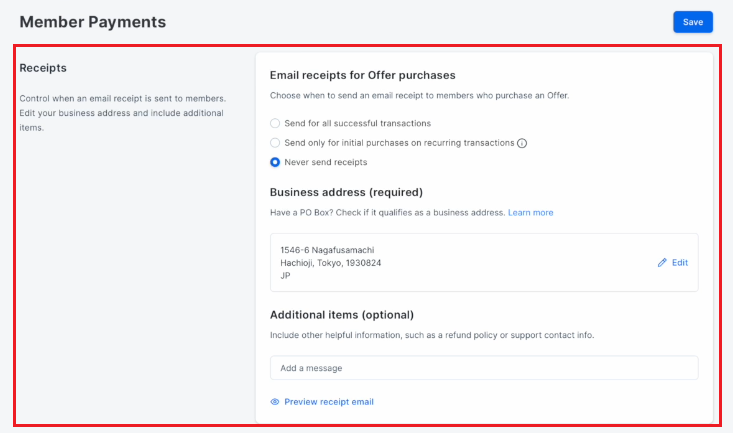Image resolution: width=733 pixels, height=433 pixels.
Task: Click the "Edit" text for business address
Action: [680, 263]
